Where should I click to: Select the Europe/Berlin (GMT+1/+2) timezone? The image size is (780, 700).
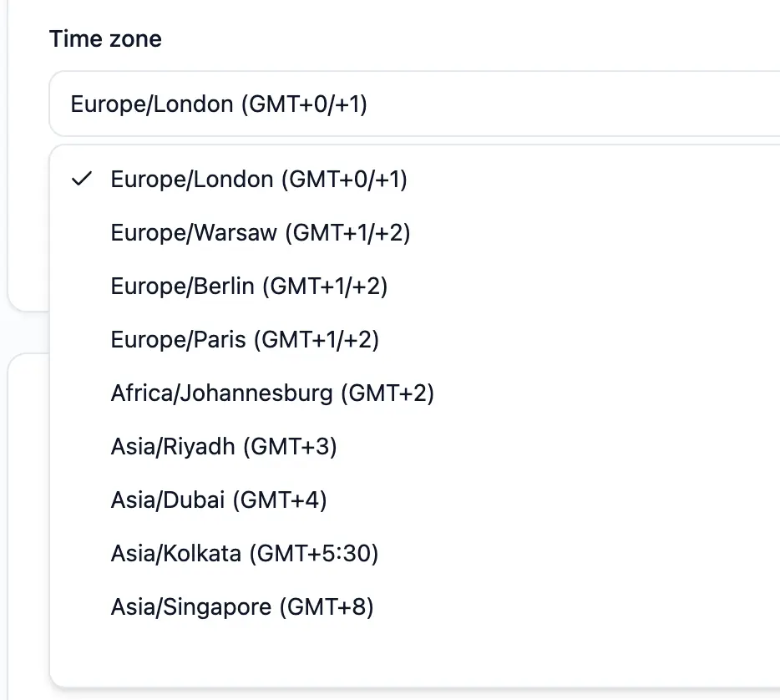(249, 287)
